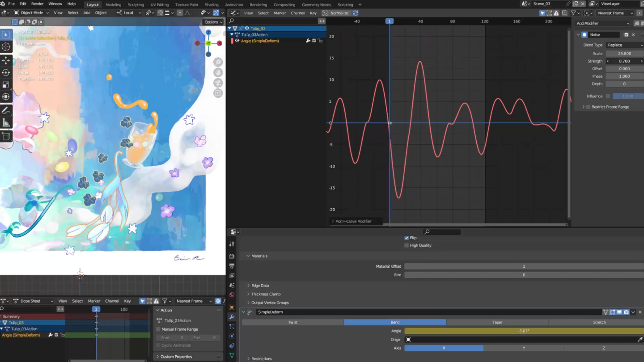Viewport: 644px width, 362px height.
Task: Switch to the Modeling workspace tab
Action: pyautogui.click(x=113, y=4)
